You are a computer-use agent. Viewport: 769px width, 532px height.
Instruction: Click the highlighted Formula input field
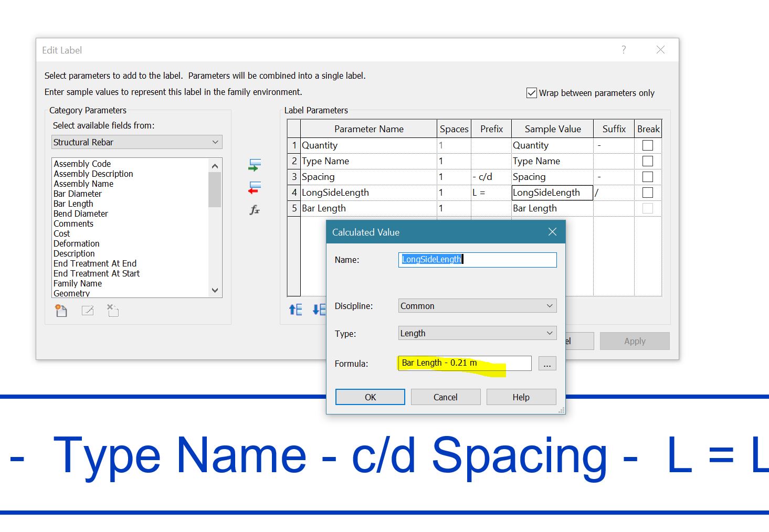pos(464,363)
